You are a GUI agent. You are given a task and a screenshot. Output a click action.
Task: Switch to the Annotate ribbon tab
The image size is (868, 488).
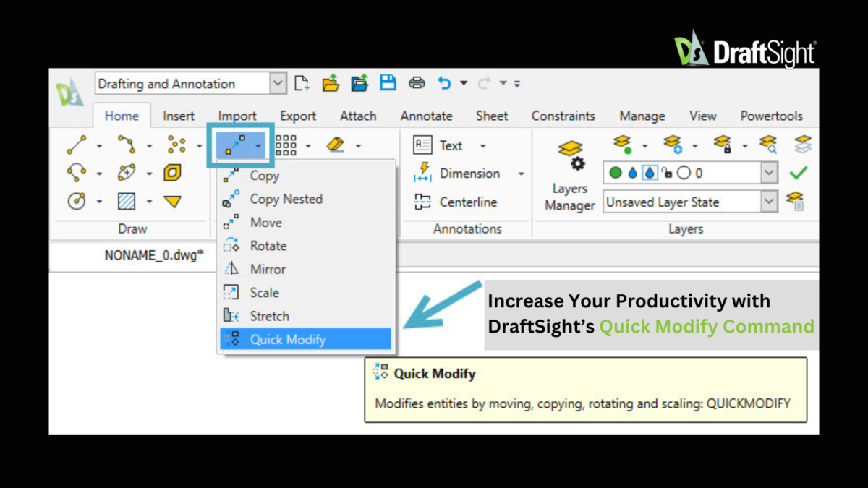pos(426,116)
